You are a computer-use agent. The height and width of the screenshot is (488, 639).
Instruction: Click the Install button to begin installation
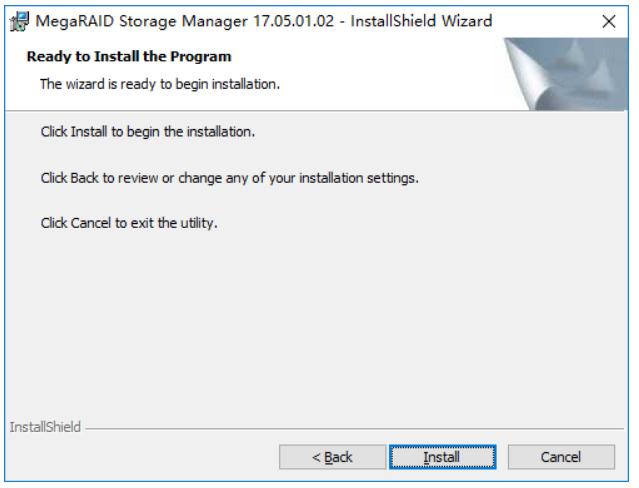coord(443,457)
